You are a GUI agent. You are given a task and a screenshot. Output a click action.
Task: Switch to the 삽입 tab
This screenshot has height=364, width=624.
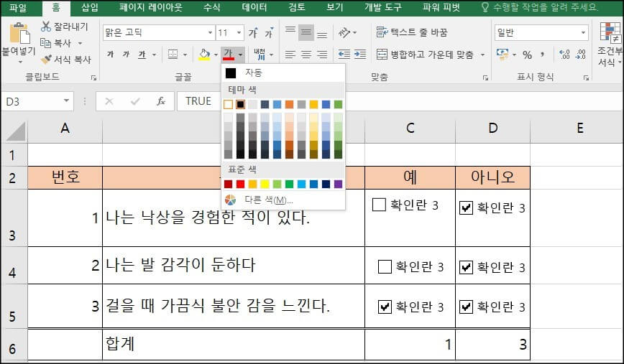click(x=90, y=8)
